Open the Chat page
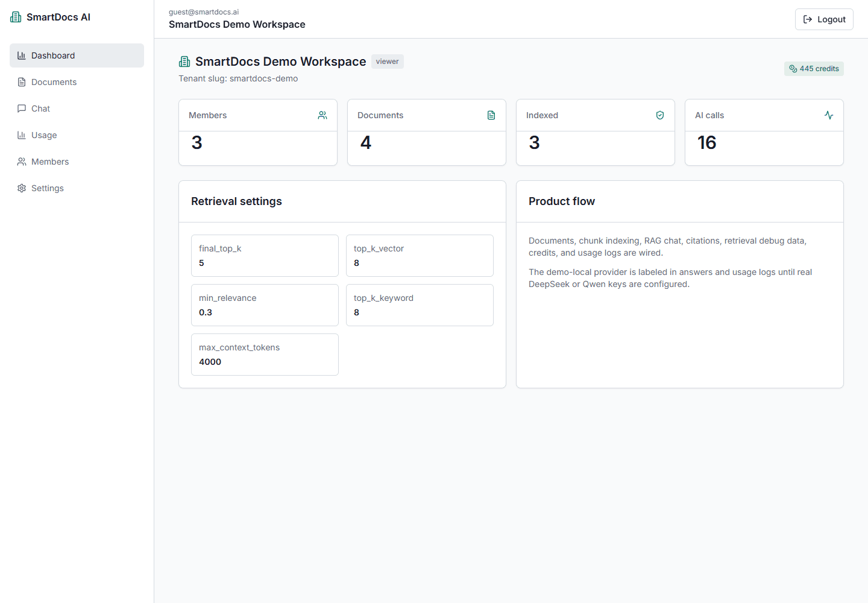This screenshot has width=868, height=603. coord(77,109)
